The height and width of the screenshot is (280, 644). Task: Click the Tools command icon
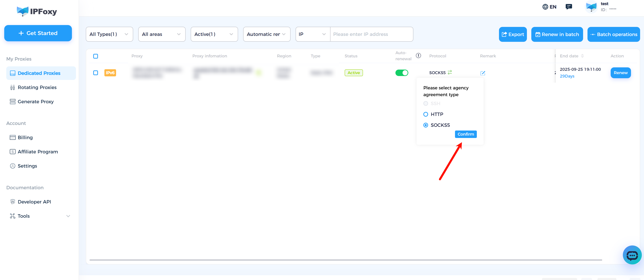pos(13,216)
